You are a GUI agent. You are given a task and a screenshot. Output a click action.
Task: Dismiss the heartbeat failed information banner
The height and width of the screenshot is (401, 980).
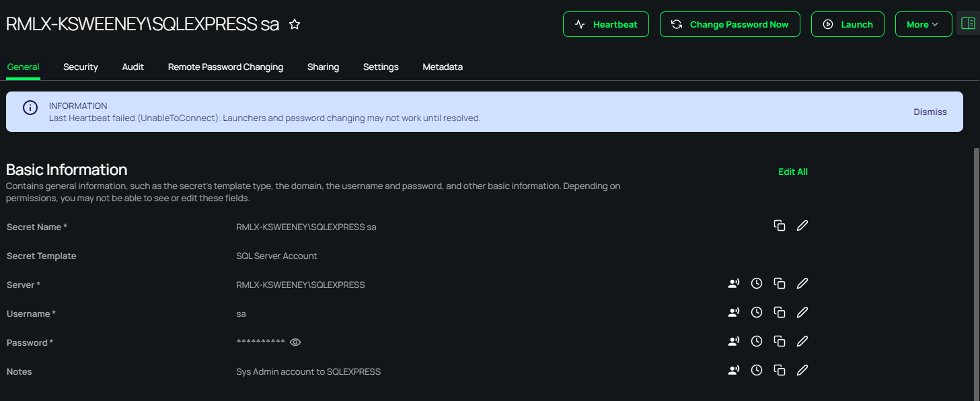(x=930, y=112)
